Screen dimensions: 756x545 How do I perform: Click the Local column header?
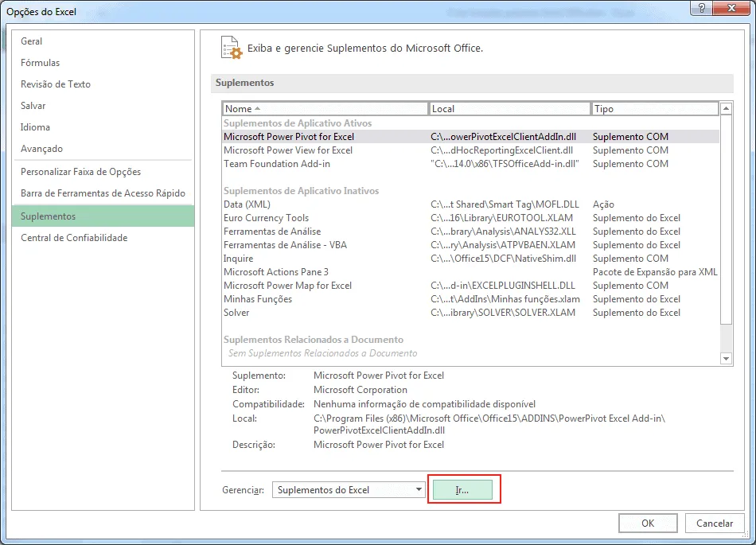pyautogui.click(x=509, y=109)
